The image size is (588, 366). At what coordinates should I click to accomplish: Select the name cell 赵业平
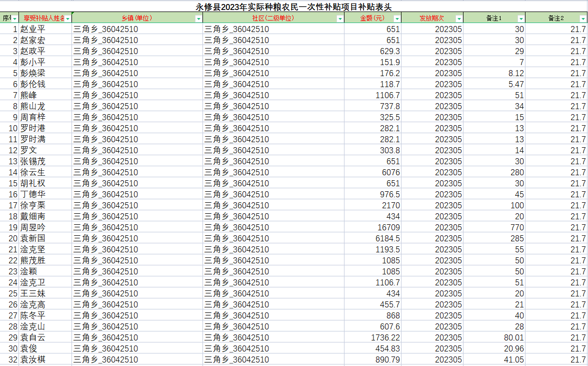33,29
